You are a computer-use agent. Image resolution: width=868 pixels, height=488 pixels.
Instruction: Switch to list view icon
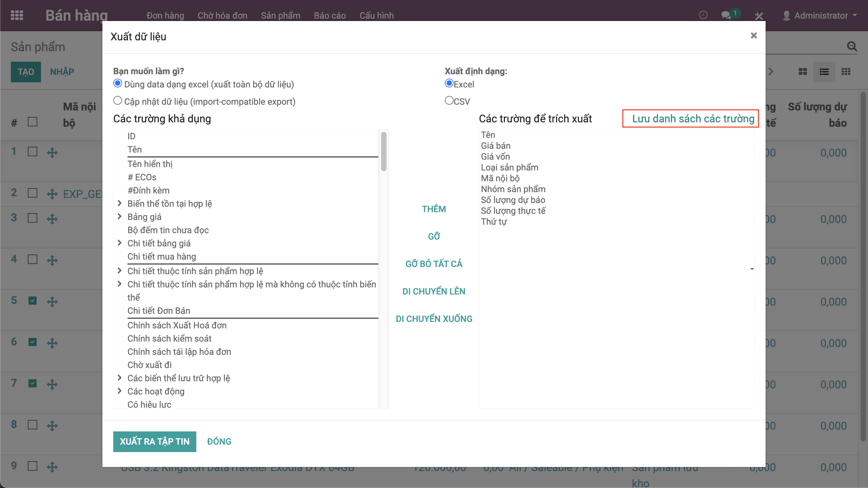click(x=824, y=72)
